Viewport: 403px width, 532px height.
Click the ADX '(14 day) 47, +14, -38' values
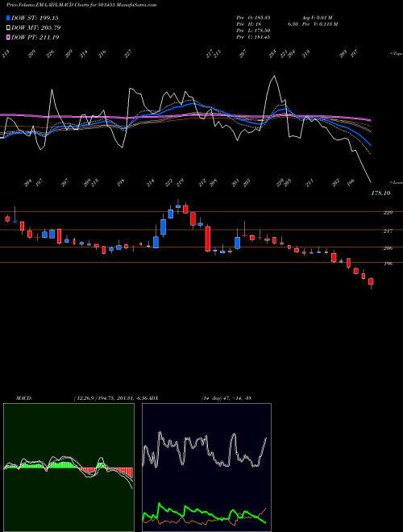pos(226,397)
